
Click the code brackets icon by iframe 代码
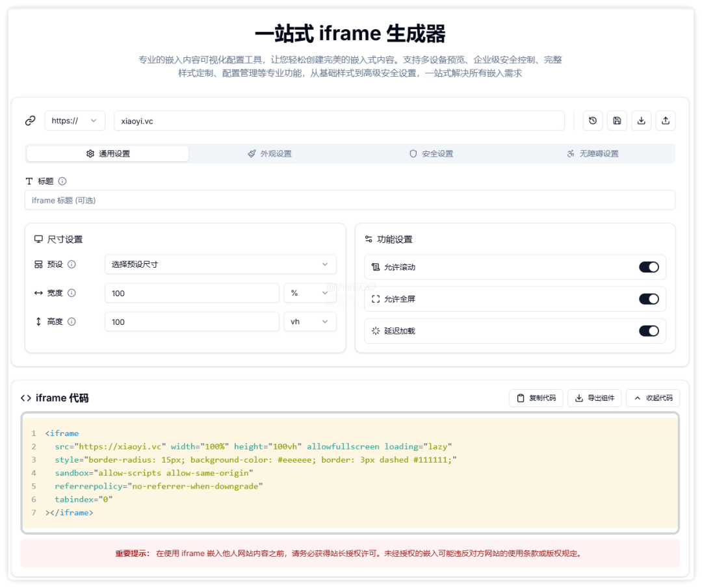(x=26, y=398)
